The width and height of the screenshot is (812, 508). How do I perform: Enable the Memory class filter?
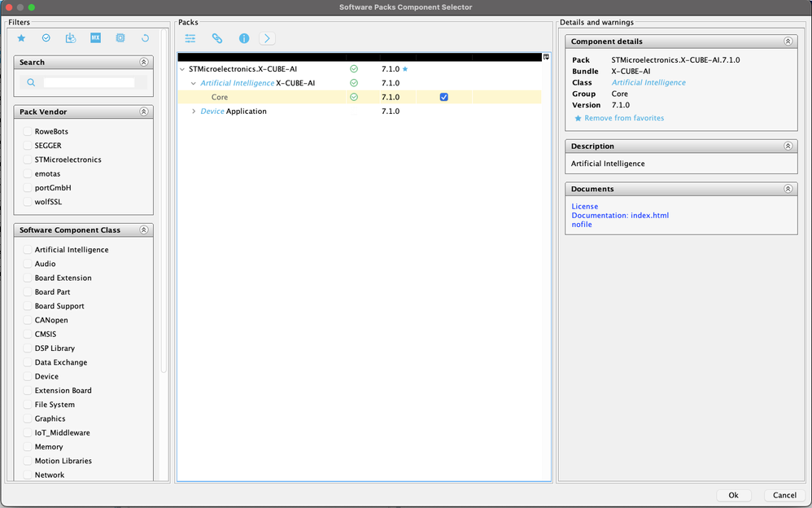[x=28, y=447]
